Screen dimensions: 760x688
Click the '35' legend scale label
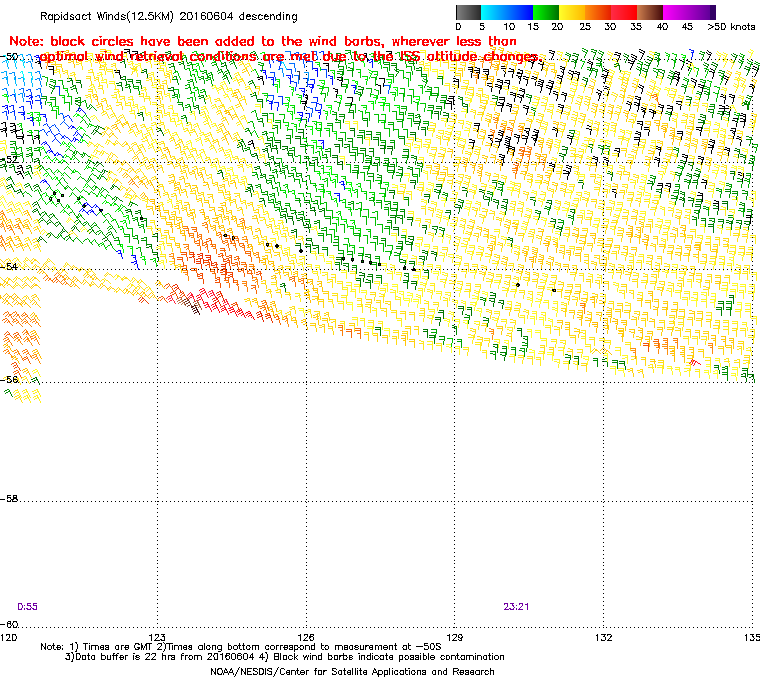pyautogui.click(x=636, y=27)
